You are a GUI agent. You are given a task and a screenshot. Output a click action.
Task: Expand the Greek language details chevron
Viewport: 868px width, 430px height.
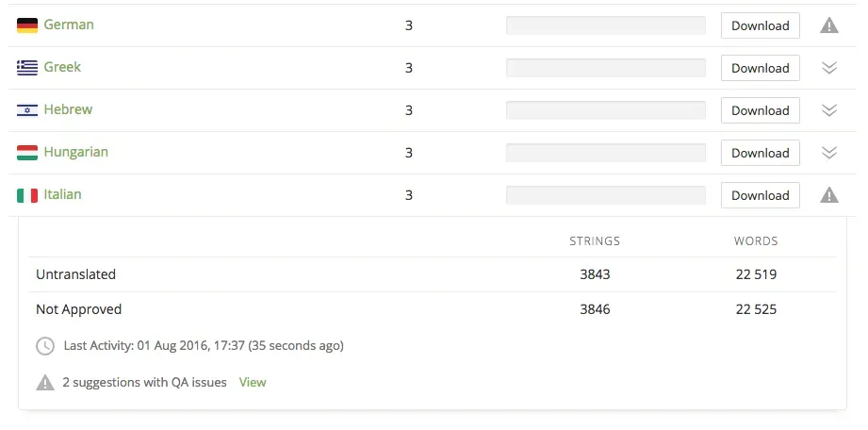(x=829, y=68)
